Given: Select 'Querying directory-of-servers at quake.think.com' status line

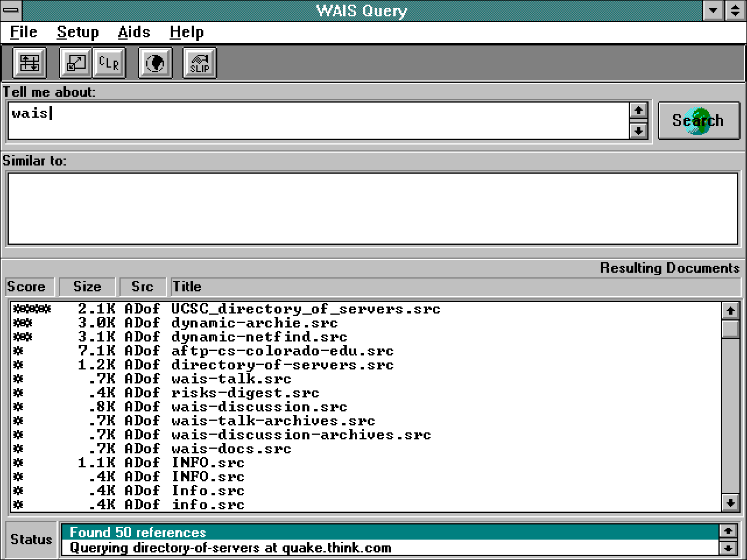Looking at the screenshot, I should [390, 548].
